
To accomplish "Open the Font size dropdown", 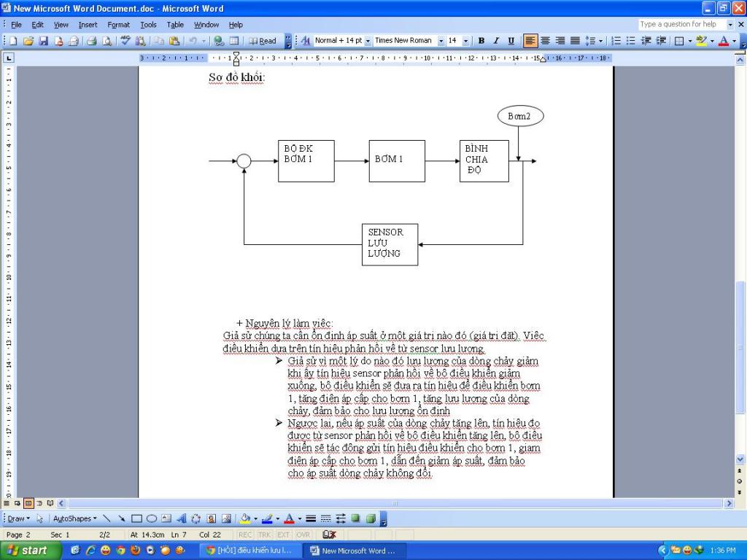I will point(466,41).
